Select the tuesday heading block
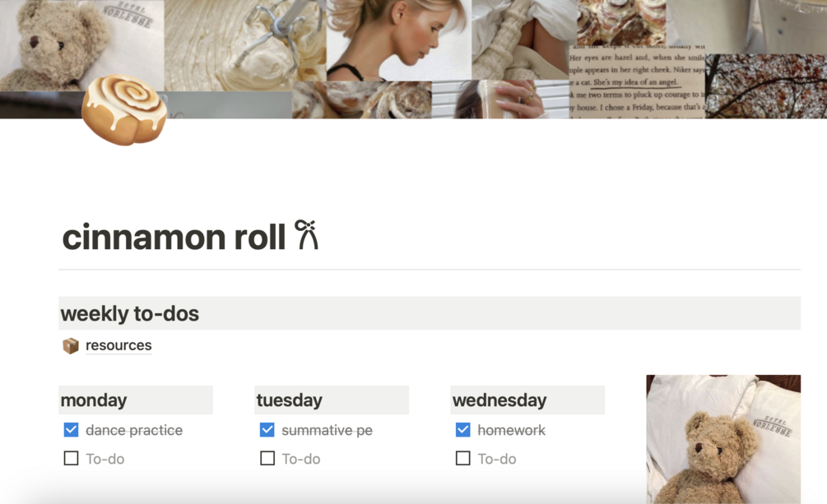The height and width of the screenshot is (504, 827). pos(332,400)
